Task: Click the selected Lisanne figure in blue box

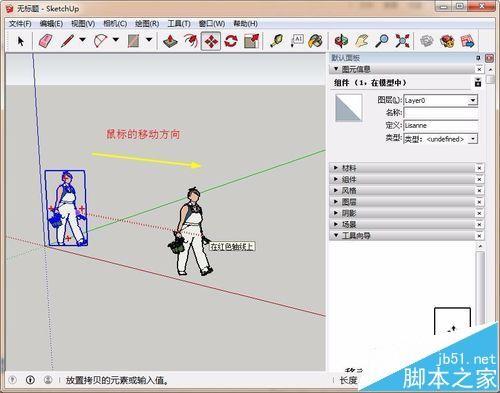Action: coord(66,208)
